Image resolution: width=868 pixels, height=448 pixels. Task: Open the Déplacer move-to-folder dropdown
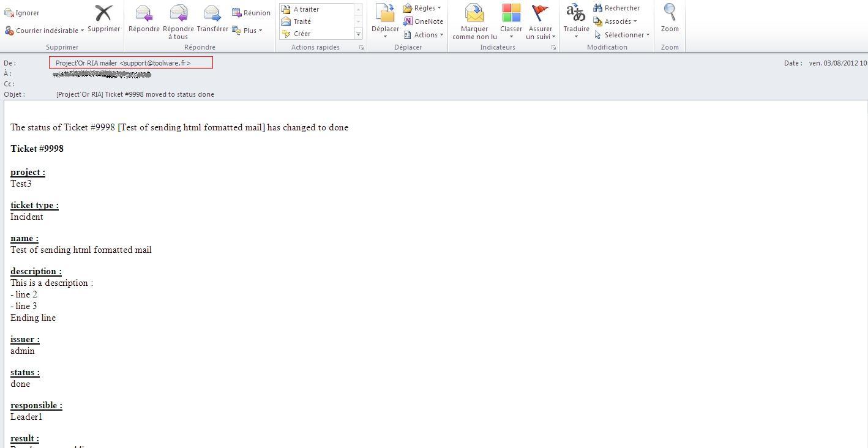(386, 22)
